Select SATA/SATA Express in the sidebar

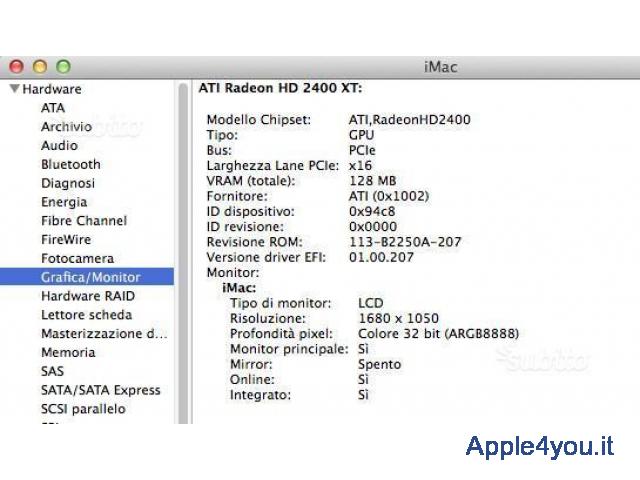(x=100, y=390)
